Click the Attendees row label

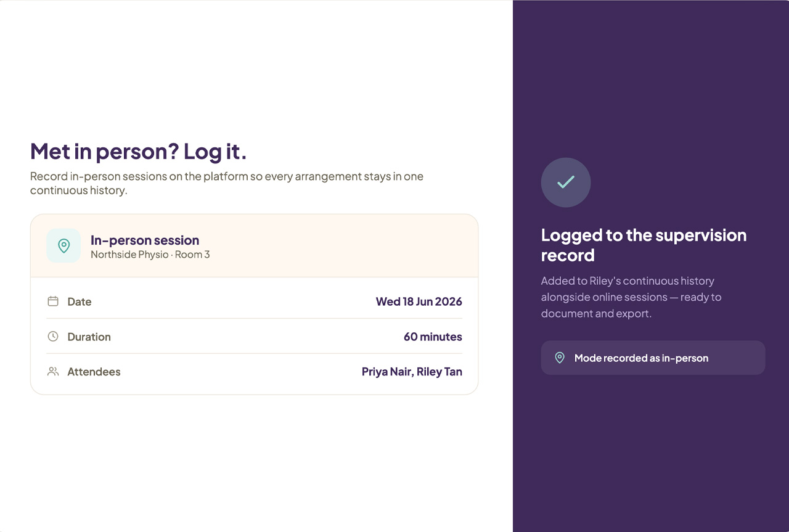click(94, 372)
